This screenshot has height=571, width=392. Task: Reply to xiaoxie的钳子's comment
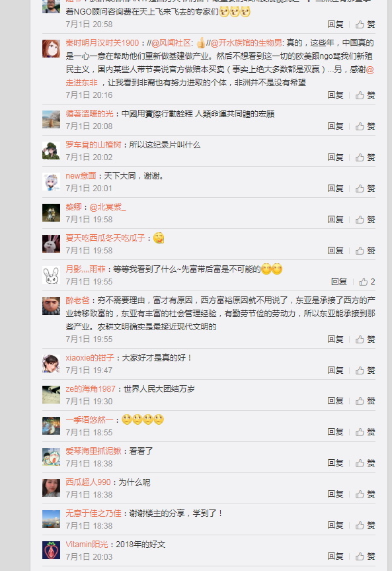[x=335, y=370]
